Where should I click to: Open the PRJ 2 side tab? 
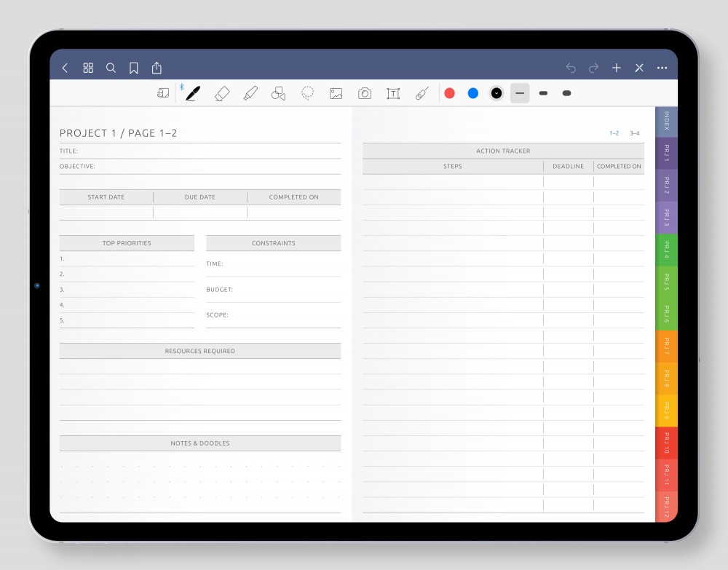coord(666,186)
